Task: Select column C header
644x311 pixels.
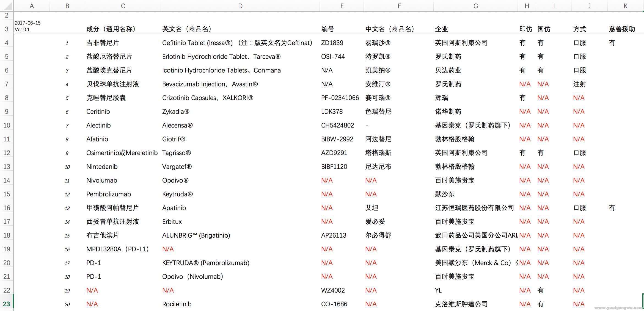Action: pyautogui.click(x=123, y=6)
